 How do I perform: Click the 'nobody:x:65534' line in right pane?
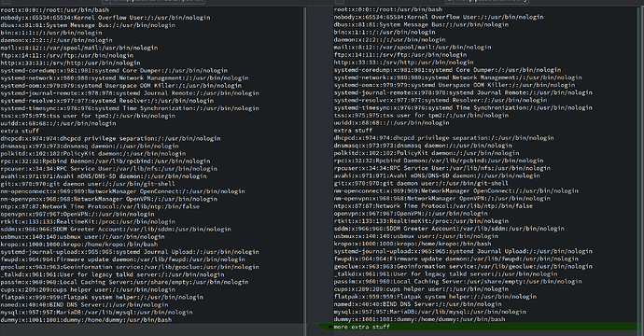coord(439,17)
